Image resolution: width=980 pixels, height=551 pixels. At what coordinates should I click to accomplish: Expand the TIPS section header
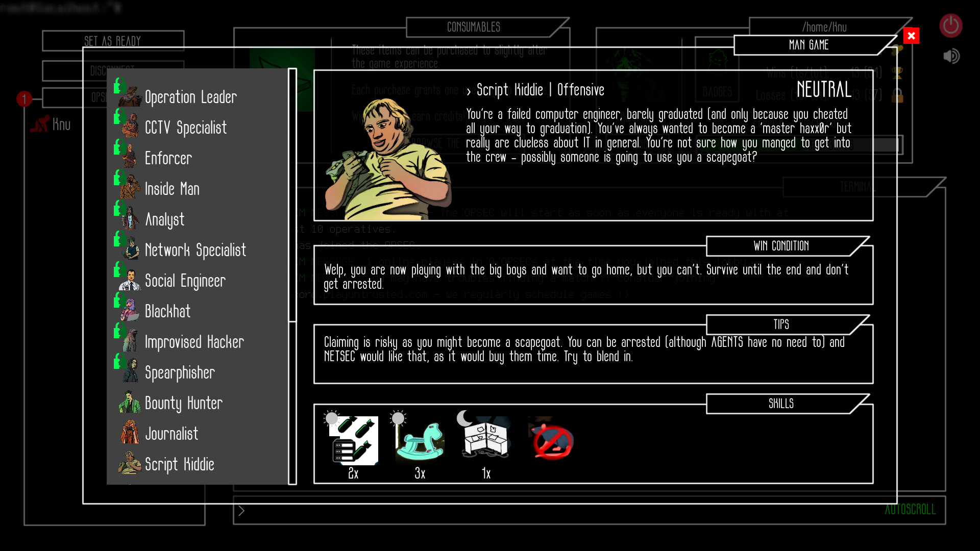click(x=781, y=323)
